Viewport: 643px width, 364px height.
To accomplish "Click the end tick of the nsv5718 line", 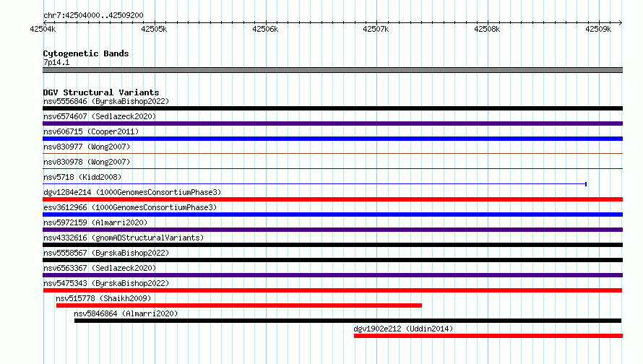I will click(x=586, y=184).
